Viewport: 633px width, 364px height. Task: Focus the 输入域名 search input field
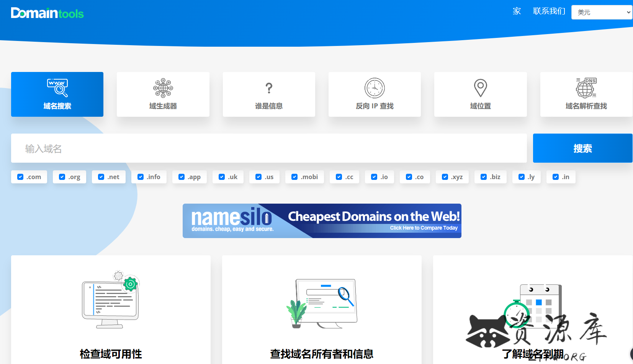tap(269, 149)
